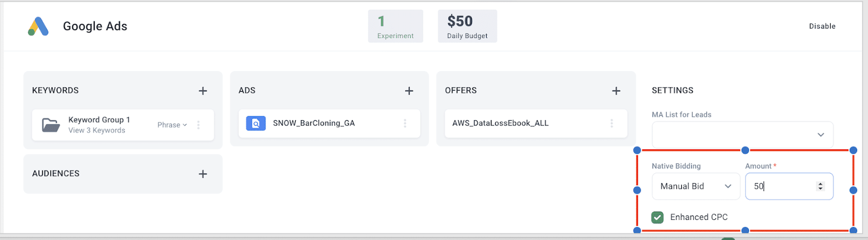Add a new offer with plus icon
Viewport: 868px width, 240px height.
click(616, 91)
